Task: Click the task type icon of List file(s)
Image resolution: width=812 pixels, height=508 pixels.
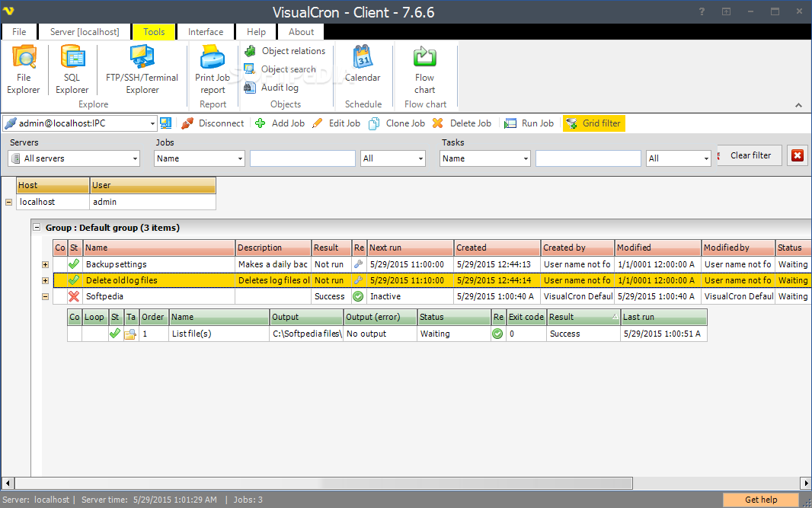Action: pyautogui.click(x=130, y=334)
